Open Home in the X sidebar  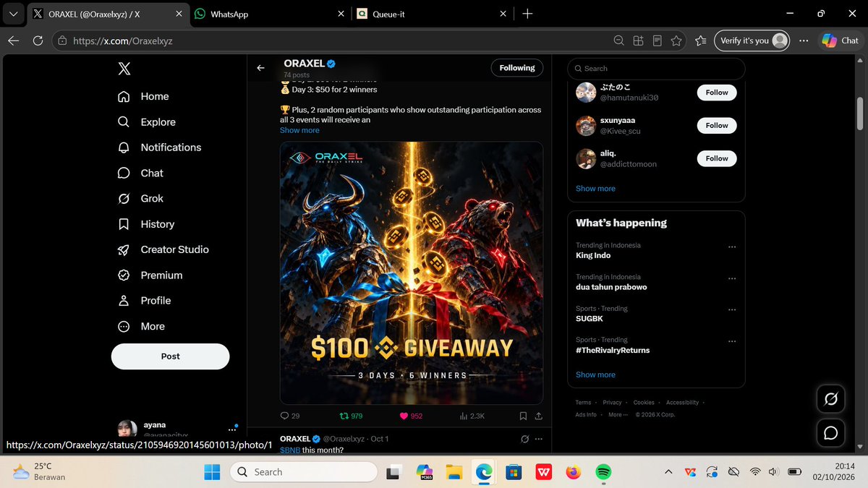coord(143,96)
